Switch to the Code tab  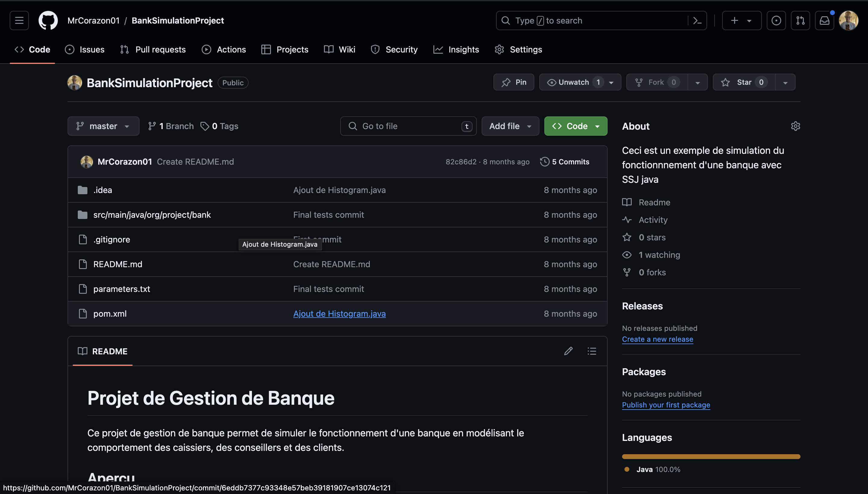click(33, 49)
